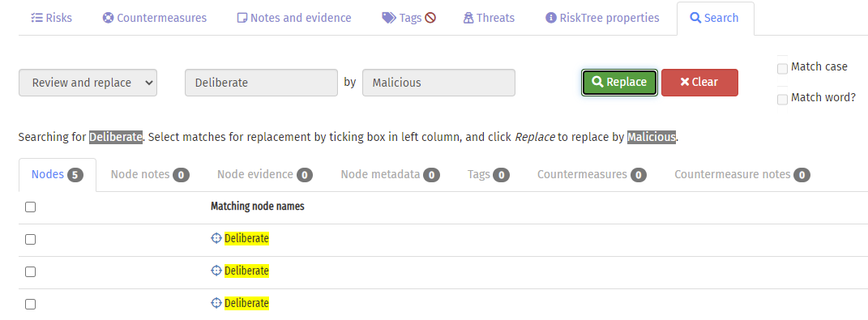Click the green Replace button

[619, 83]
